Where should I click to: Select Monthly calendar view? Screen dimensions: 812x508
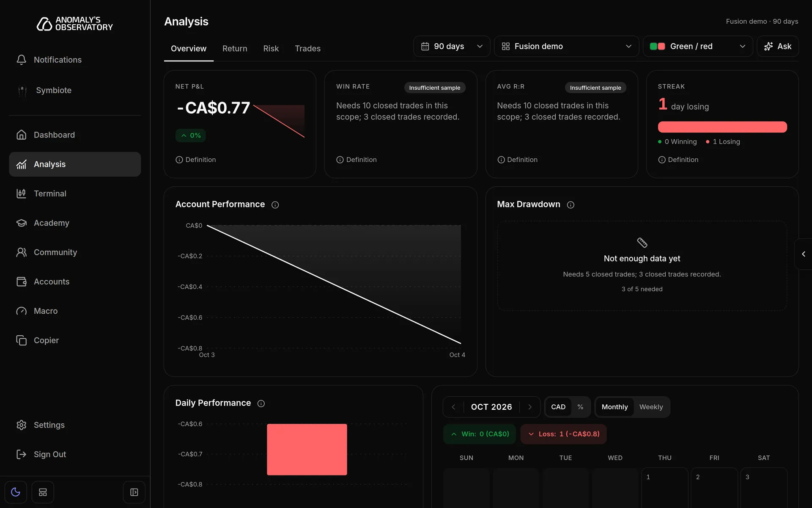[614, 407]
